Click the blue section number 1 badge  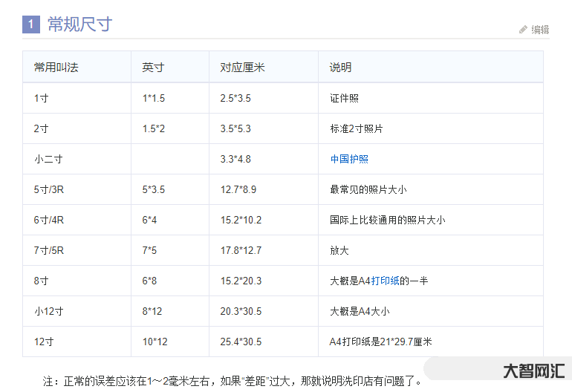coord(30,24)
